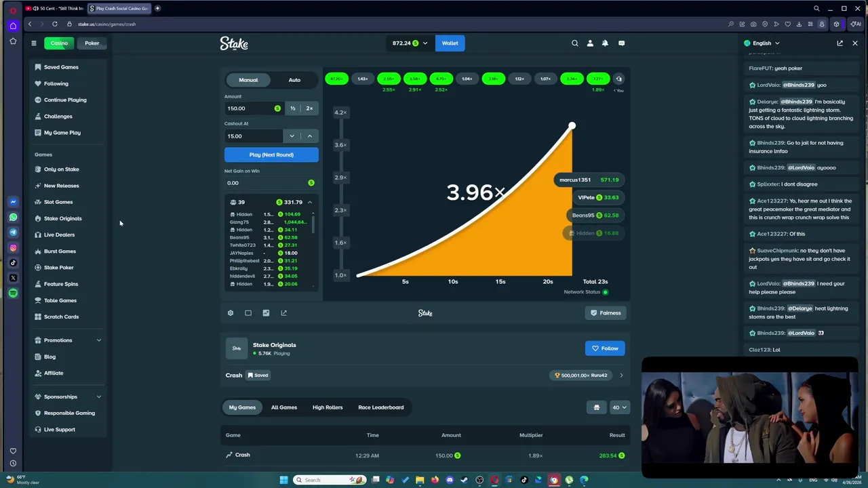Screen dimensions: 868x488
Task: Open hamburger sidebar menu
Action: [x=33, y=43]
